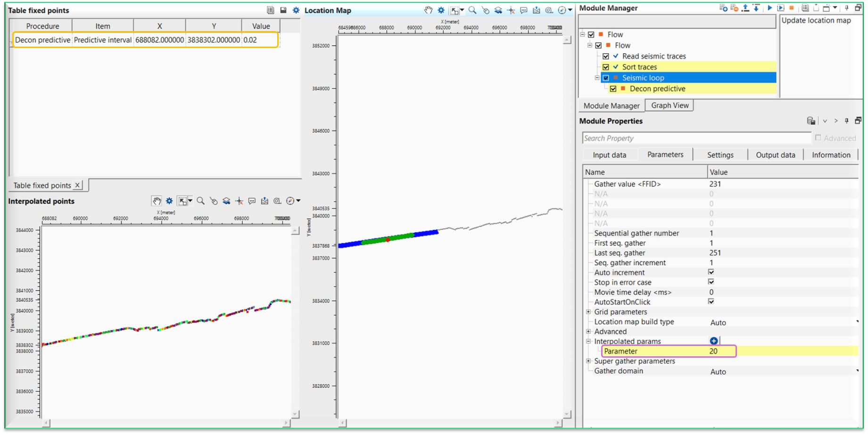
Task: Open the layers icon in Location Map toolbar
Action: 498,10
